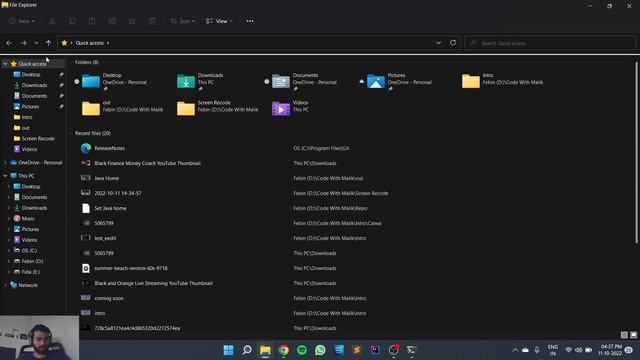Open Google Chrome from taskbar
The image size is (640, 360).
[283, 350]
